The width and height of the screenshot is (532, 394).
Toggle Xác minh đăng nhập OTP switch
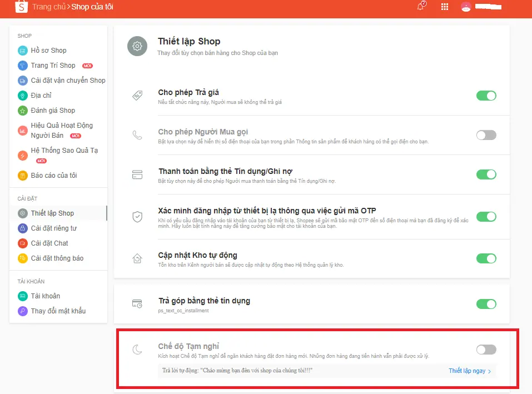pos(486,217)
